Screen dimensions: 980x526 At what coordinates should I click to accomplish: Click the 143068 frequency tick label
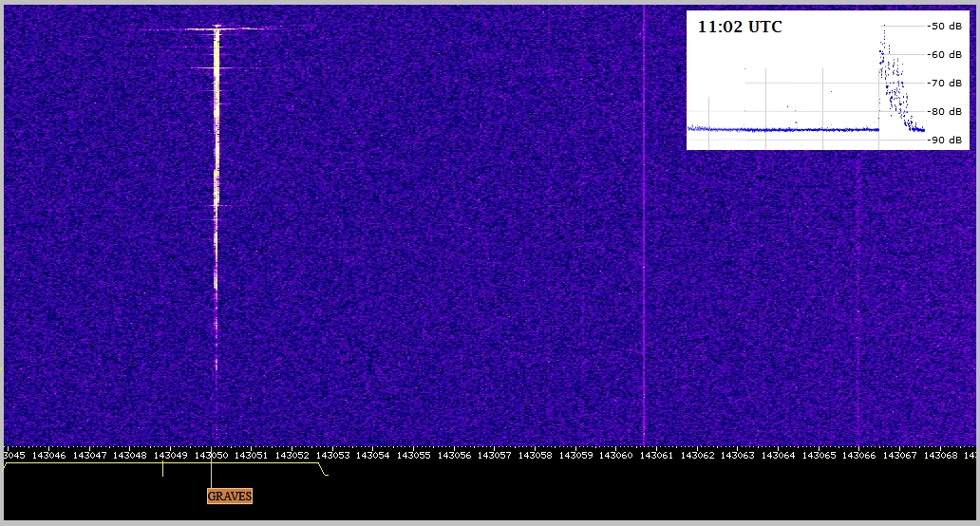[941, 456]
